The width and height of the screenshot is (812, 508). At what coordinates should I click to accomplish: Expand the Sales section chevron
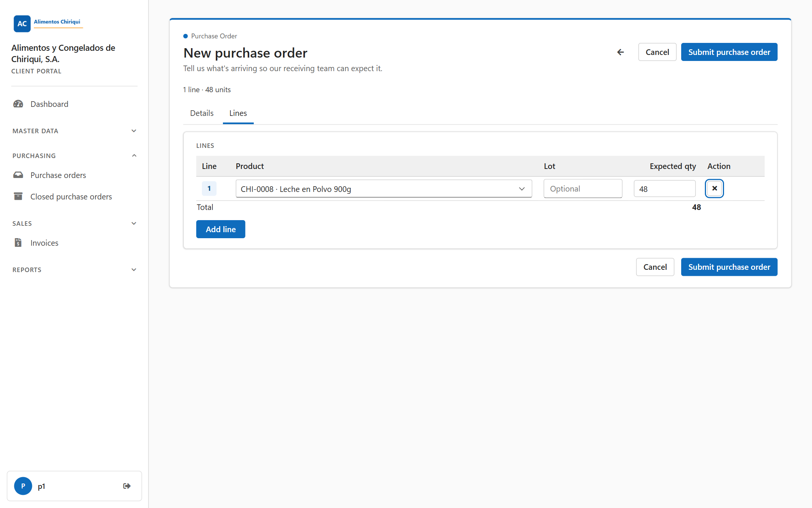pyautogui.click(x=134, y=223)
